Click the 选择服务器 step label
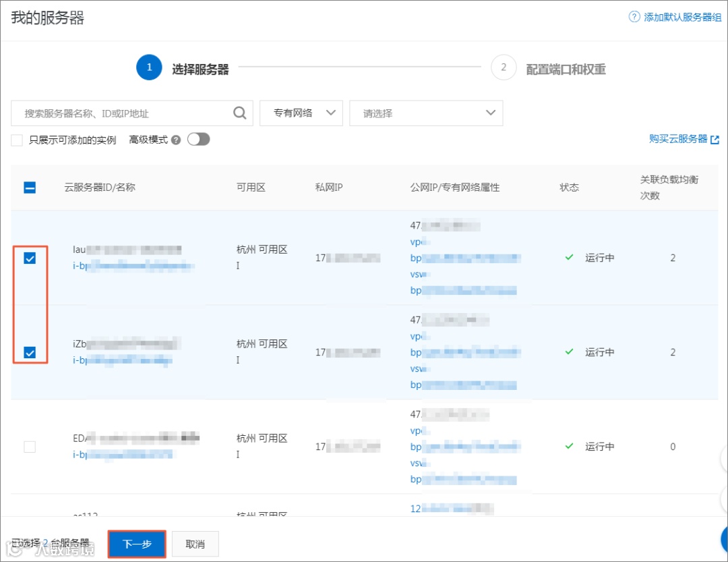 click(201, 69)
